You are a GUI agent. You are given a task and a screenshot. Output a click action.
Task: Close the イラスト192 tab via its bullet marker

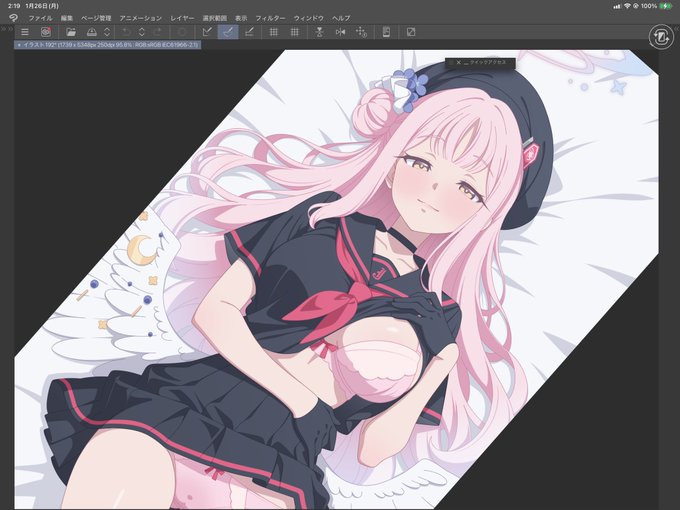[19, 45]
